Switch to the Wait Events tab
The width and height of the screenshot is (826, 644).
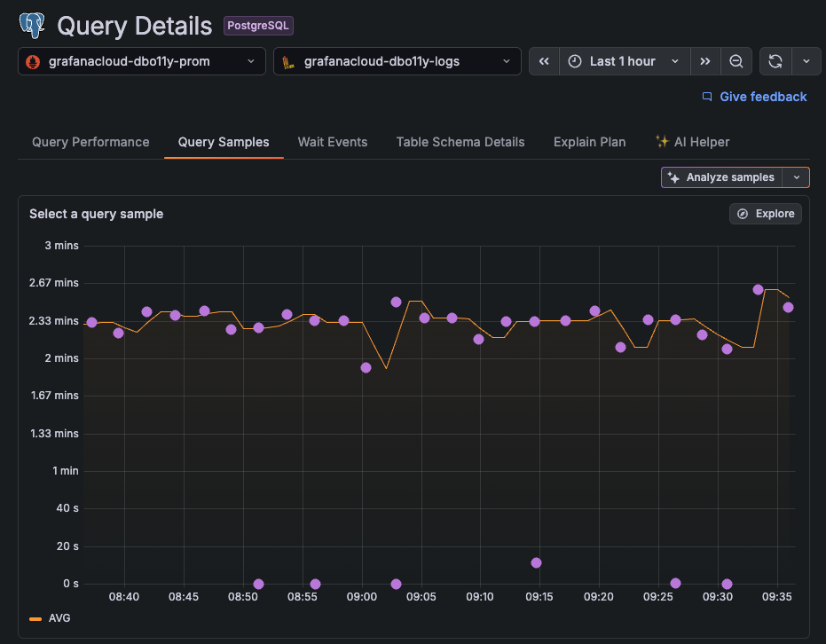pyautogui.click(x=333, y=142)
